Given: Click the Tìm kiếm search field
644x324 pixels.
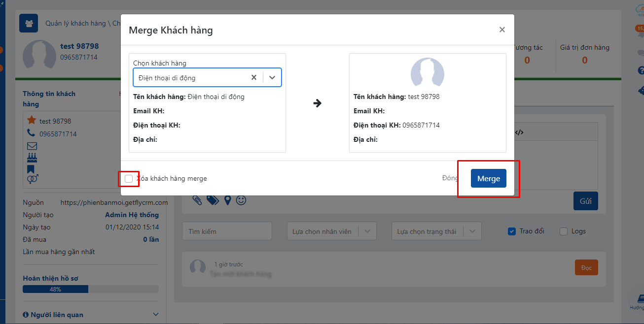Looking at the screenshot, I should tap(227, 231).
